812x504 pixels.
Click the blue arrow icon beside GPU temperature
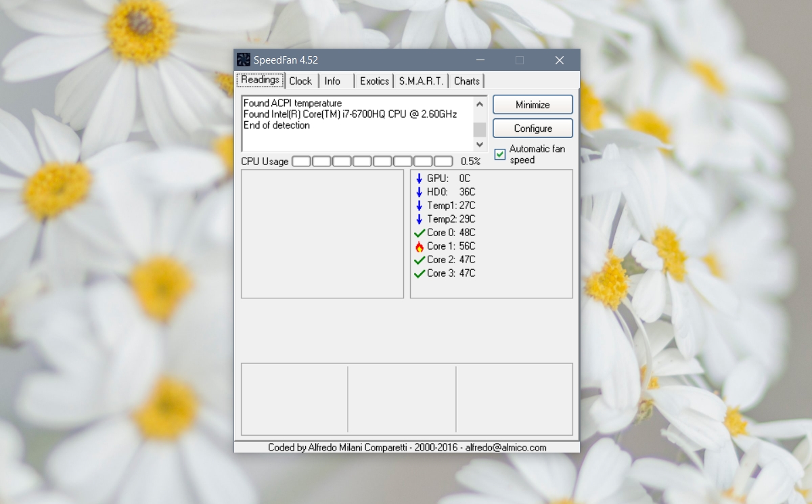click(419, 178)
